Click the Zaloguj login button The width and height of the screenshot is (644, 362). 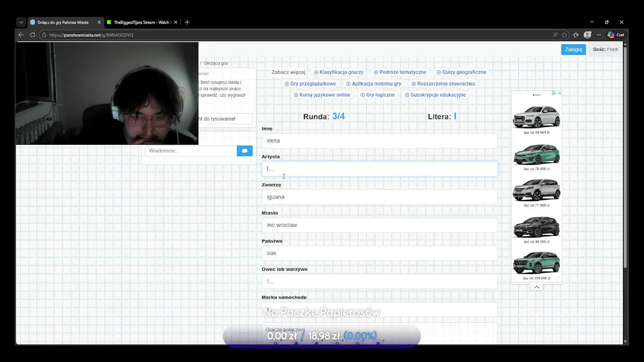click(x=574, y=49)
